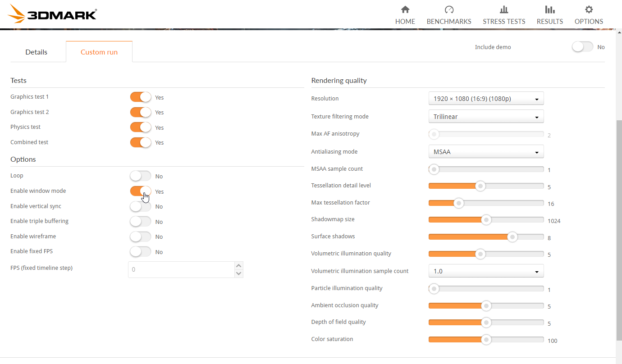Turn off the Physics test toggle
The image size is (622, 364).
click(x=141, y=127)
